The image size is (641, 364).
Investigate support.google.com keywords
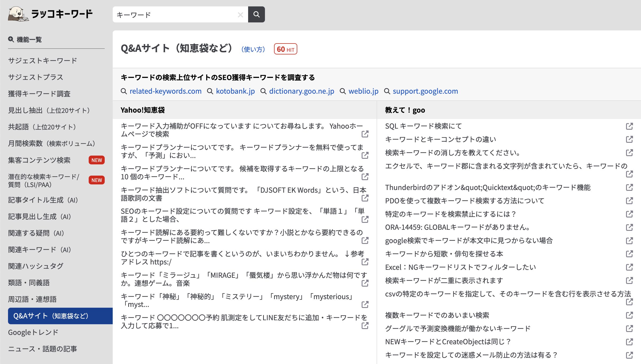pyautogui.click(x=425, y=91)
